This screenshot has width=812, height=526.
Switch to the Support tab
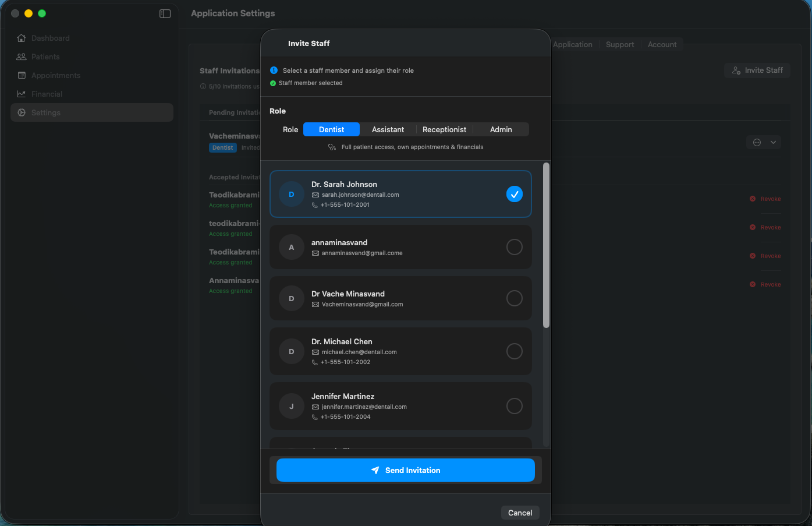(x=619, y=44)
